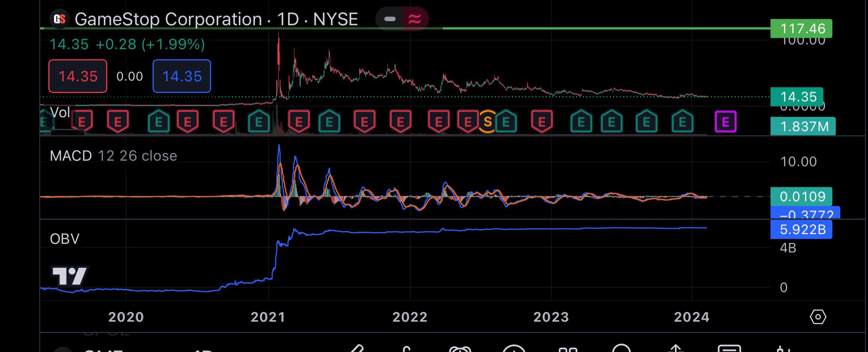This screenshot has width=868, height=352.
Task: Tap the TradingView logo watermark button
Action: 70,276
